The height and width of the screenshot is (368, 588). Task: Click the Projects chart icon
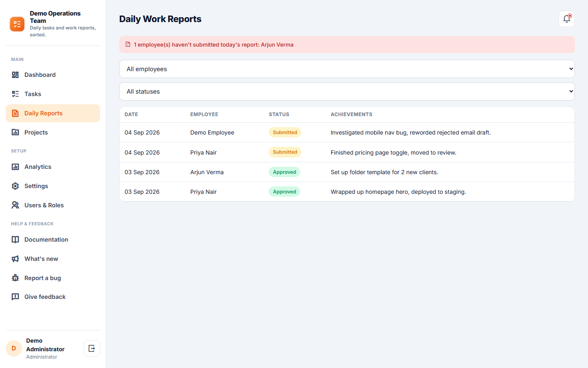pyautogui.click(x=15, y=132)
